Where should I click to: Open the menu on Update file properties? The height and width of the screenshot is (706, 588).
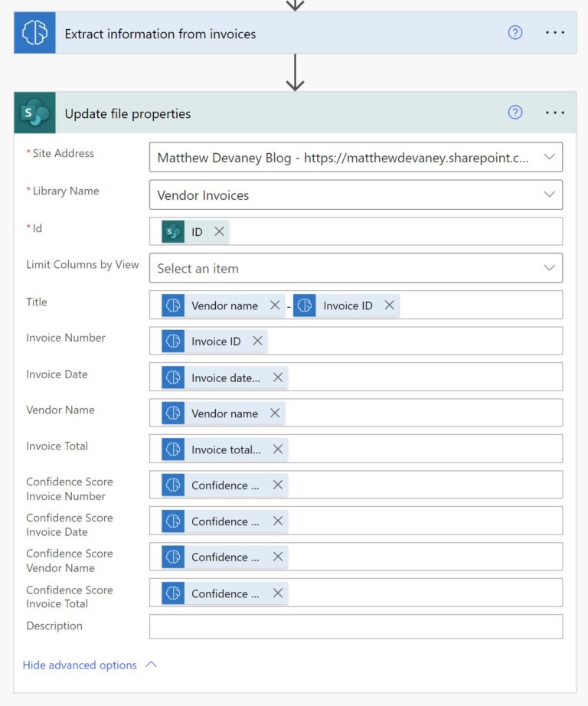pyautogui.click(x=554, y=113)
